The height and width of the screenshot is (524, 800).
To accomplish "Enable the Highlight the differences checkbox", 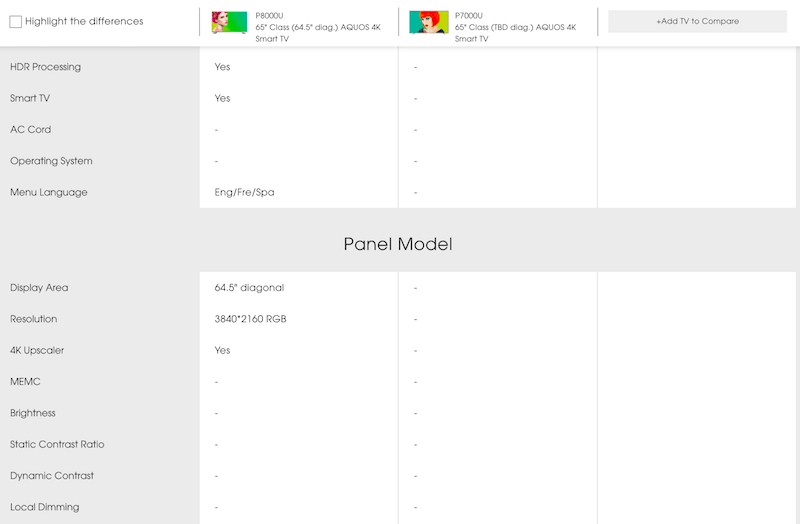I will (15, 21).
